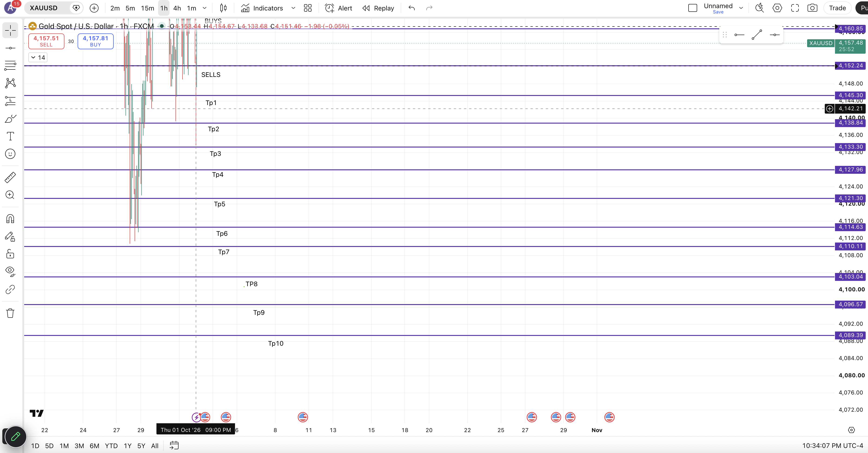Screen dimensions: 868x453
Task: Take a chart snapshot with camera icon
Action: tap(812, 8)
